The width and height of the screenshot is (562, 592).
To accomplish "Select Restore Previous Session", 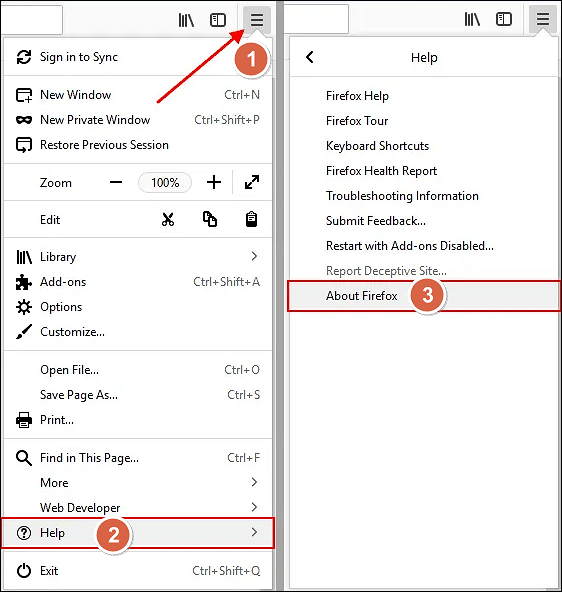I will (x=138, y=145).
